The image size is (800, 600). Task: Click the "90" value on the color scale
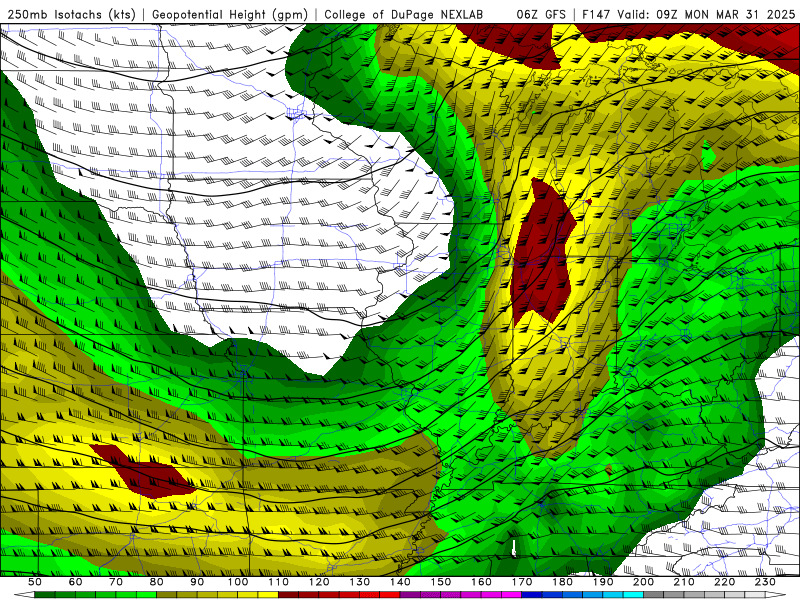point(197,582)
